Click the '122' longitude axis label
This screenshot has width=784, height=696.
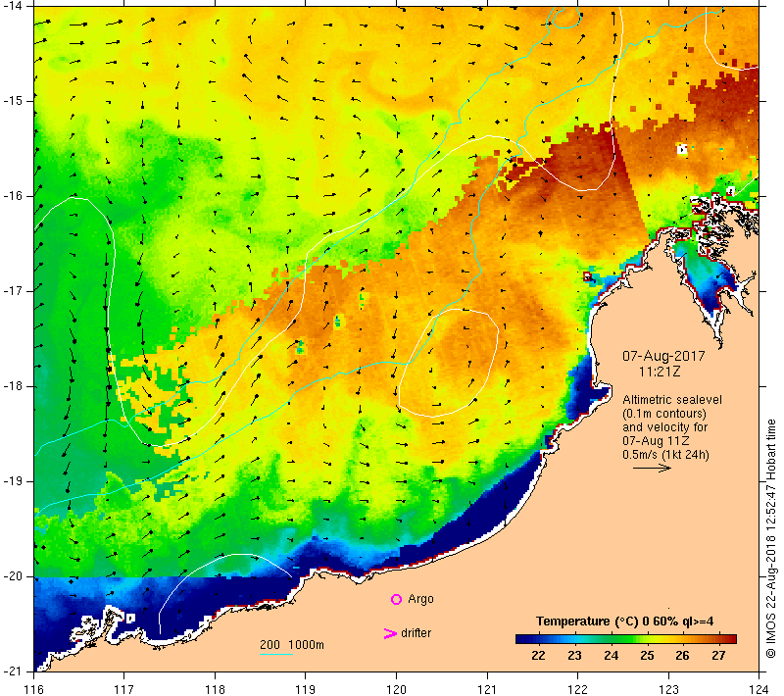pyautogui.click(x=577, y=689)
